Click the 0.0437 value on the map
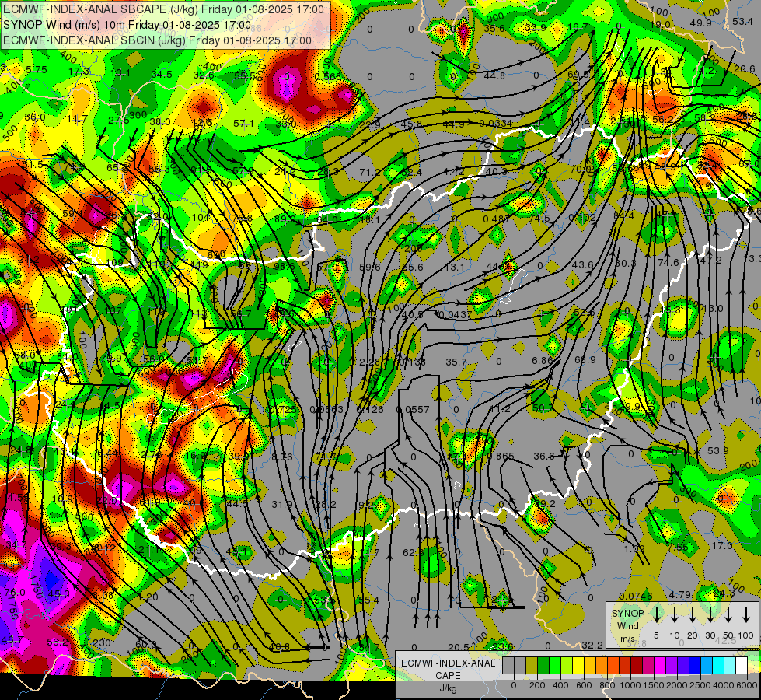Viewport: 761px width, 700px height. [454, 314]
